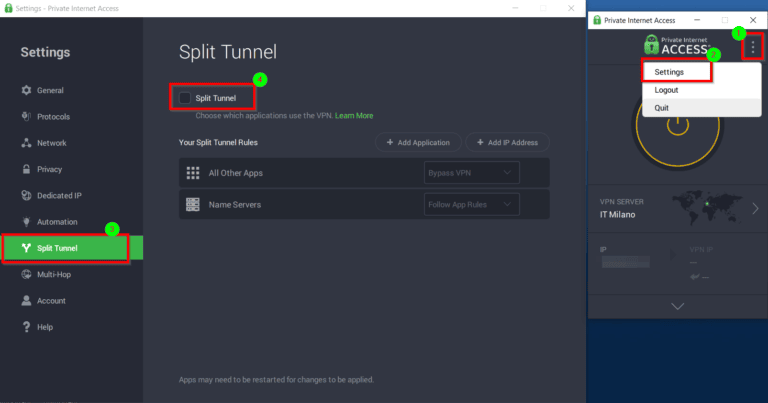The image size is (768, 403).
Task: Open the Help tab
Action: (72, 327)
